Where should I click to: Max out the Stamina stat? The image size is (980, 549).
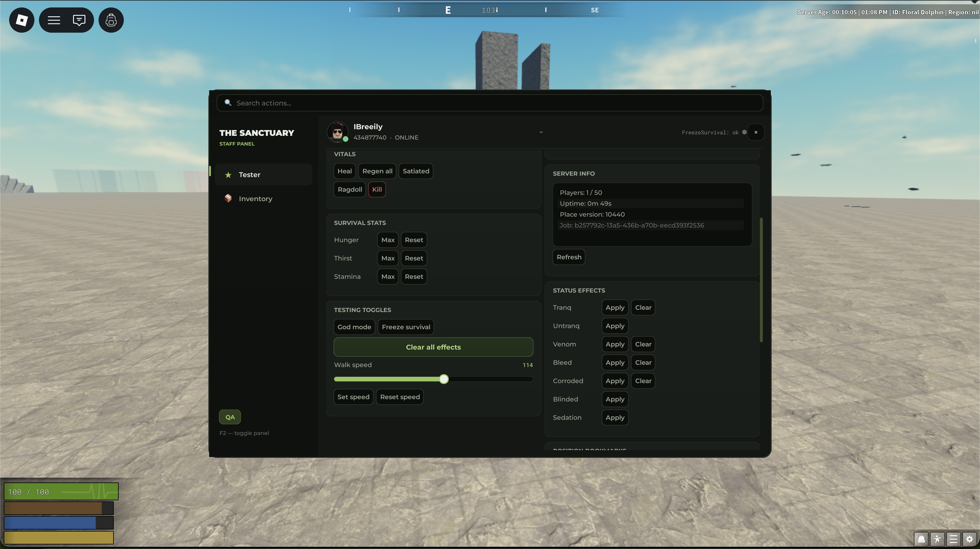[x=388, y=277]
